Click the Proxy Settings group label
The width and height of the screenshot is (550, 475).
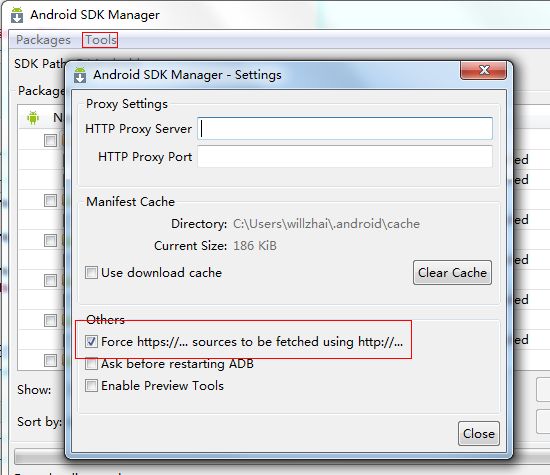[x=127, y=104]
